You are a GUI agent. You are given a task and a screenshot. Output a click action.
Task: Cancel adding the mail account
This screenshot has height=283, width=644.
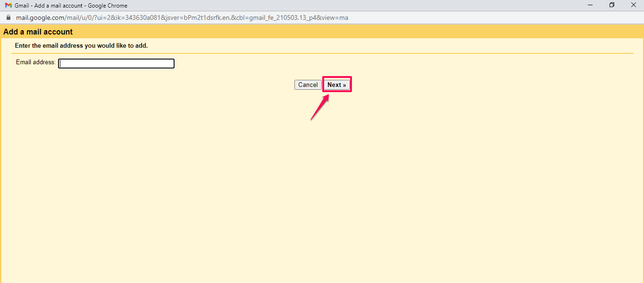(308, 85)
